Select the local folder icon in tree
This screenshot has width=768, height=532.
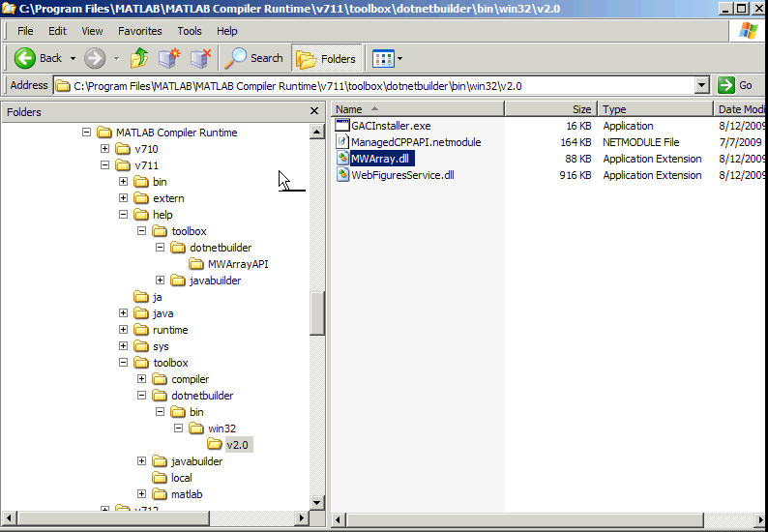point(160,478)
